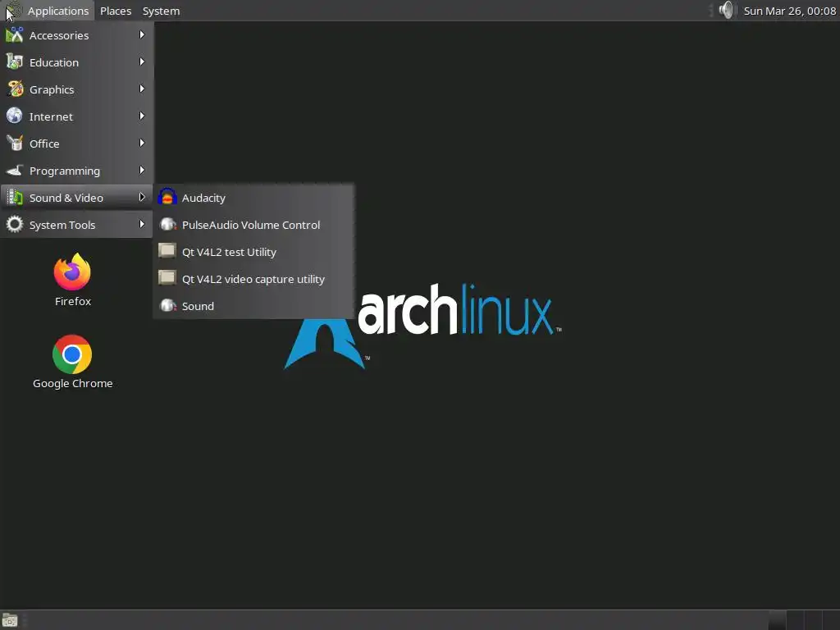Screen dimensions: 840x630
Task: Expand the Office submenu arrow
Action: [142, 143]
